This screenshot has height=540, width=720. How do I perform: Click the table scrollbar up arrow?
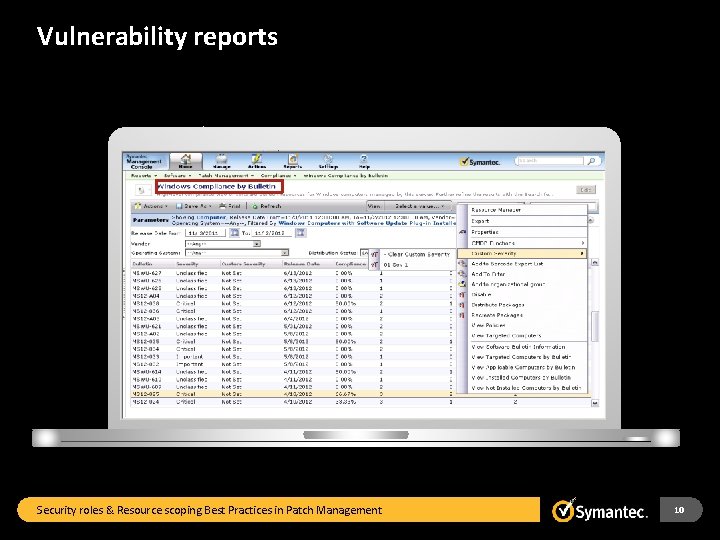pos(595,263)
